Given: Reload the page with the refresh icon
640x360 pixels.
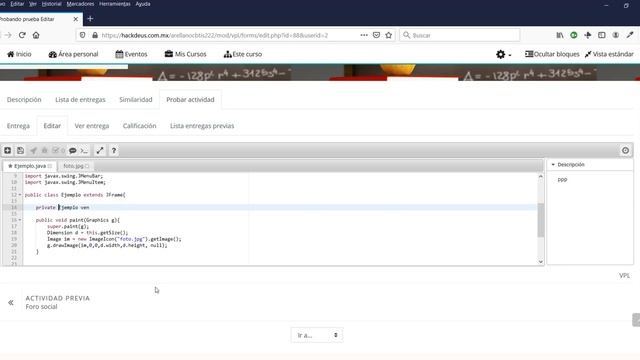Looking at the screenshot, I should click(22, 36).
